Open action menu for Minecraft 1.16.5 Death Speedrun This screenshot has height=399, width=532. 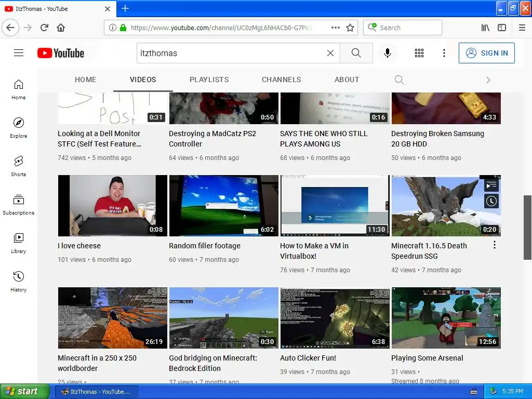pyautogui.click(x=495, y=245)
